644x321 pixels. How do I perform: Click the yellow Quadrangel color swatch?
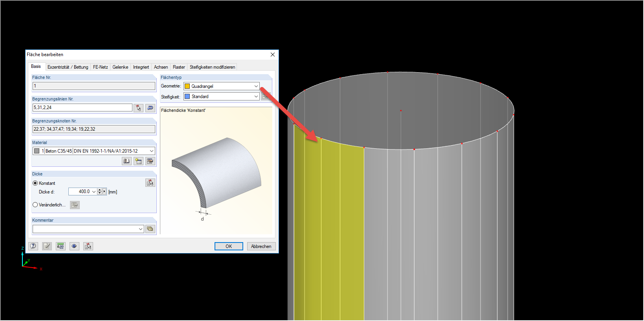point(187,86)
